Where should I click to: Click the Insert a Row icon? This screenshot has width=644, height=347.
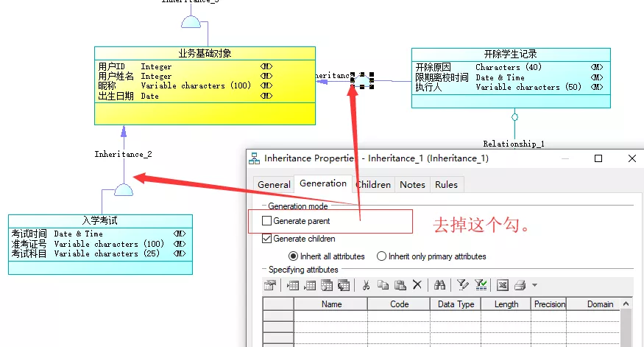[x=292, y=285]
